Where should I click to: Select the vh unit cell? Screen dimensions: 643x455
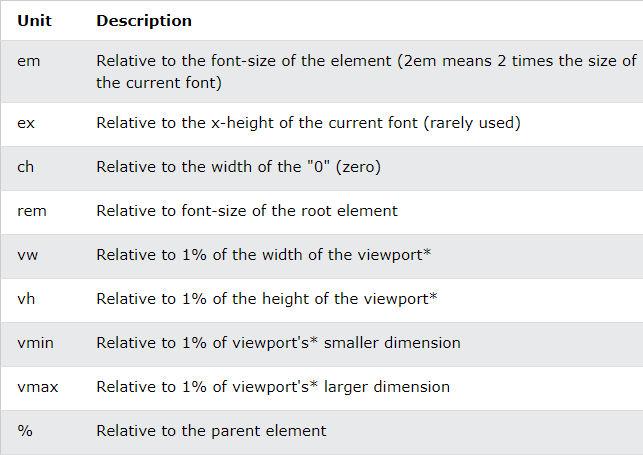click(x=26, y=299)
